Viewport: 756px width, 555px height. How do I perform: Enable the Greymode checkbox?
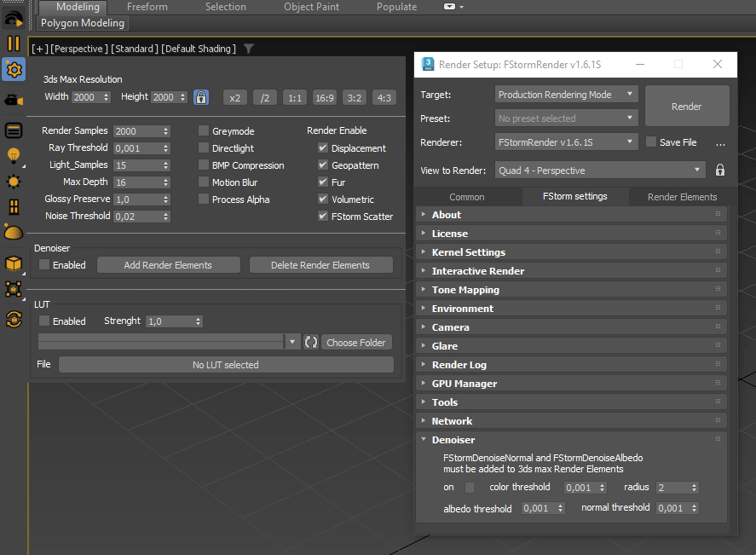point(204,130)
